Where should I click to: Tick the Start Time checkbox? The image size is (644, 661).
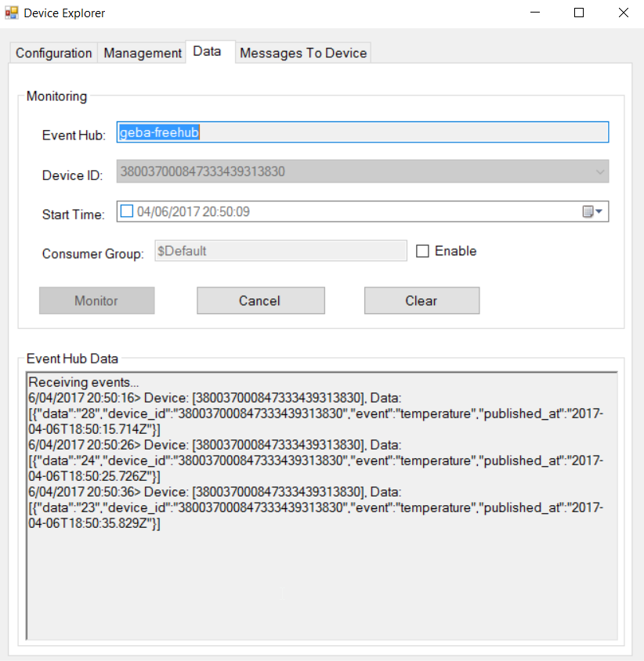tap(127, 211)
